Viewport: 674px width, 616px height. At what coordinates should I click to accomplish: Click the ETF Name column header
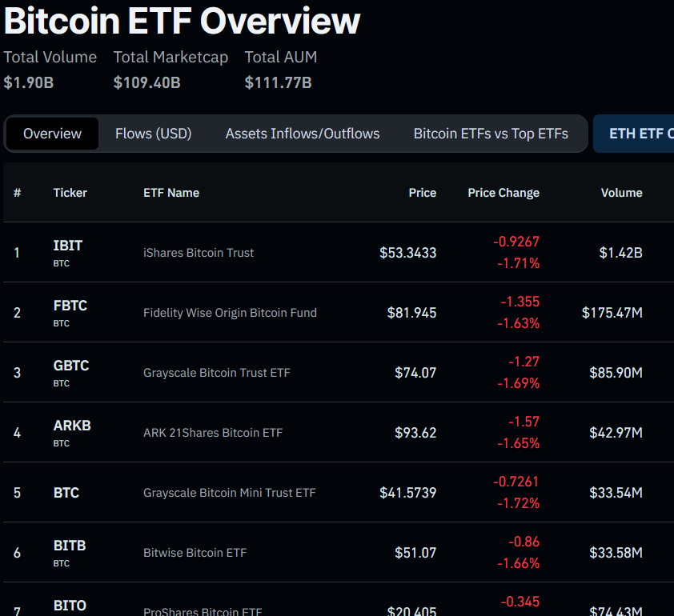(171, 193)
